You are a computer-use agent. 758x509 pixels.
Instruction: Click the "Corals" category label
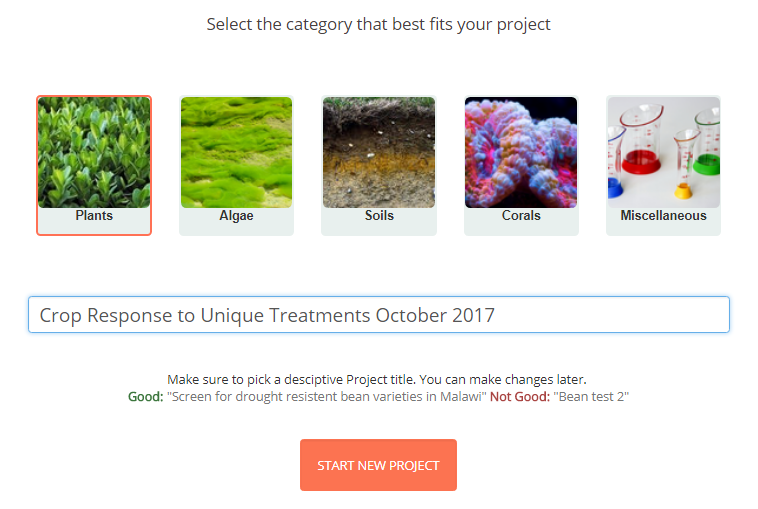coord(521,216)
